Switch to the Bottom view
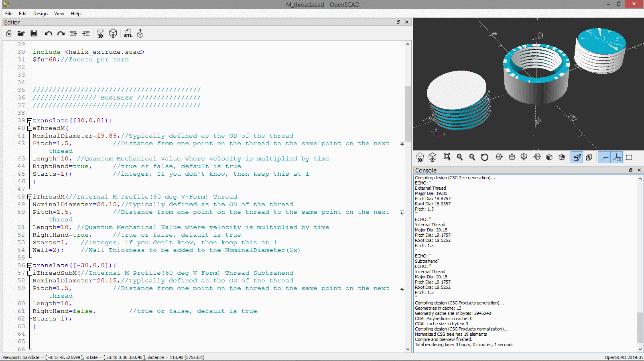The image size is (644, 361). [524, 157]
